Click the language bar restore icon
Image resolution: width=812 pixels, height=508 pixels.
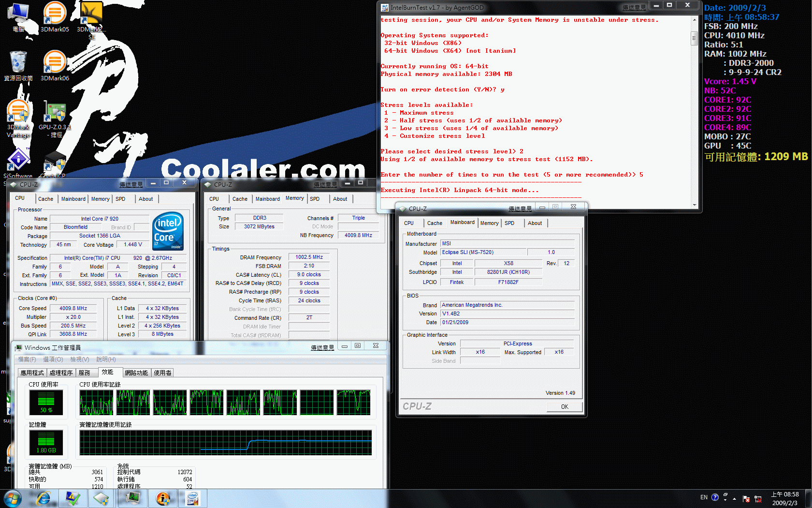(x=725, y=495)
